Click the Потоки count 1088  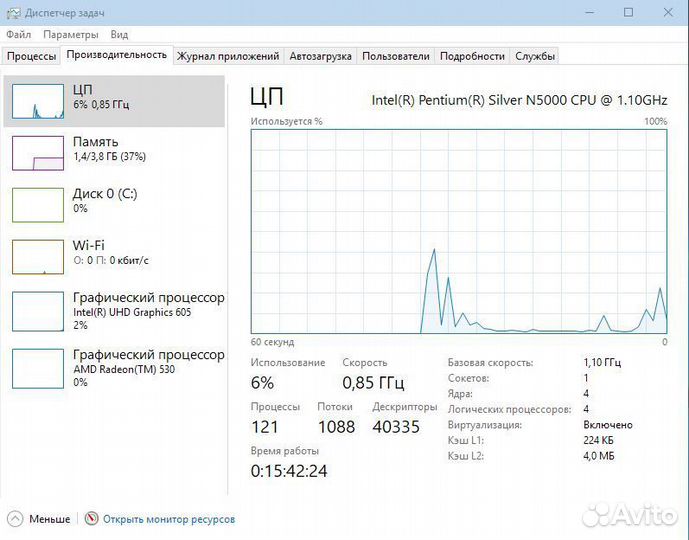pyautogui.click(x=337, y=427)
